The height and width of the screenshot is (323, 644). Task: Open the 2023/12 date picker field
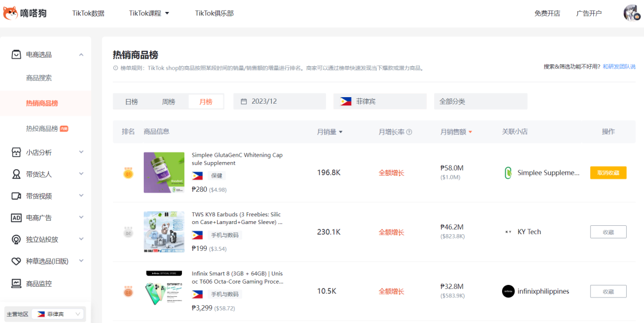pos(279,102)
